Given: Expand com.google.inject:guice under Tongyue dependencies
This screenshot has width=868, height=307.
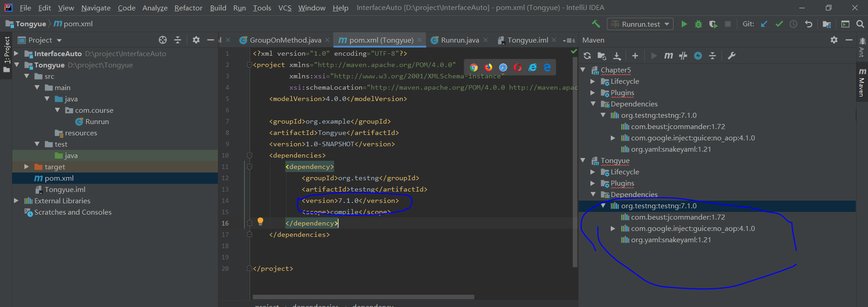Looking at the screenshot, I should [613, 228].
